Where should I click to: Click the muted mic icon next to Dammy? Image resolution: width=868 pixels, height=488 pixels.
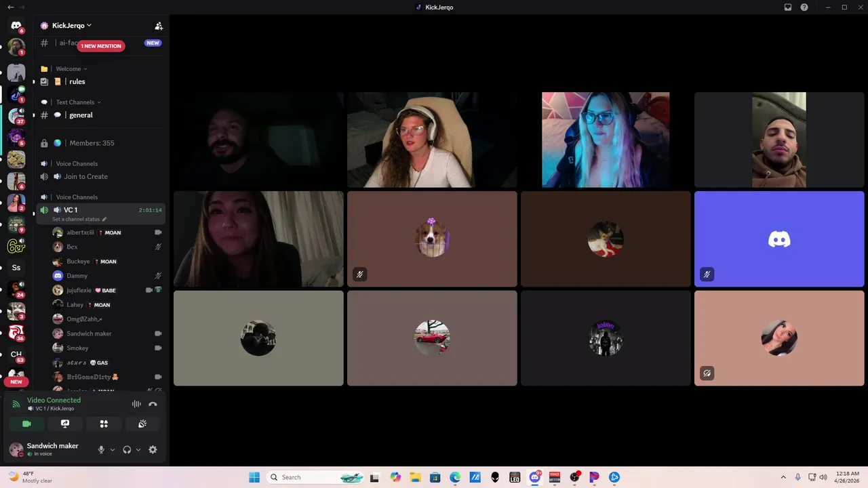tap(158, 276)
